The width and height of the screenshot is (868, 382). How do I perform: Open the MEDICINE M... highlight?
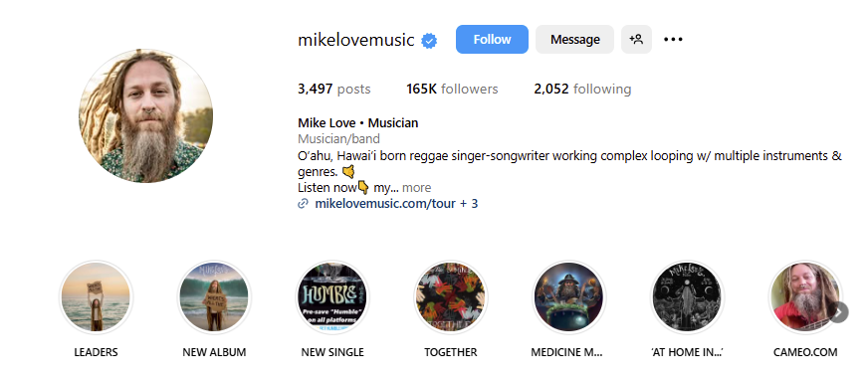click(569, 297)
